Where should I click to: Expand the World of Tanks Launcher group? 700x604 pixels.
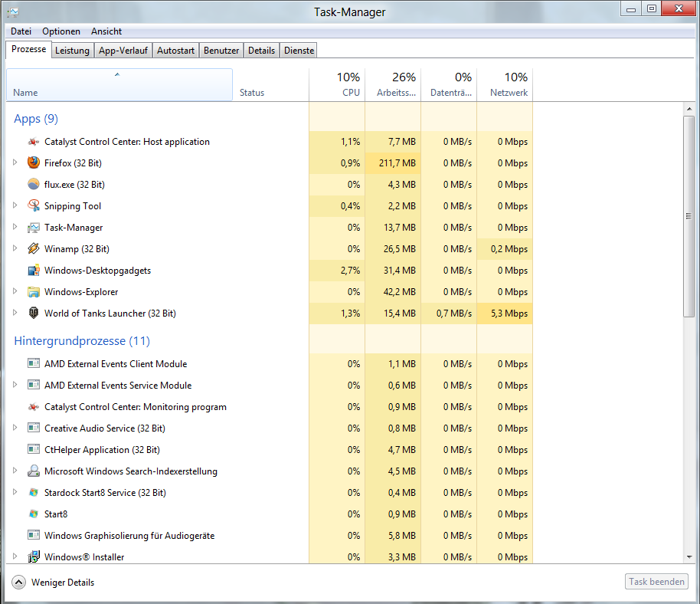15,312
